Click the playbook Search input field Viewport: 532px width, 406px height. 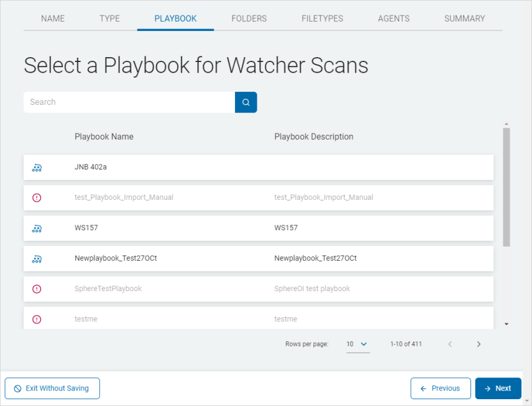pos(129,102)
